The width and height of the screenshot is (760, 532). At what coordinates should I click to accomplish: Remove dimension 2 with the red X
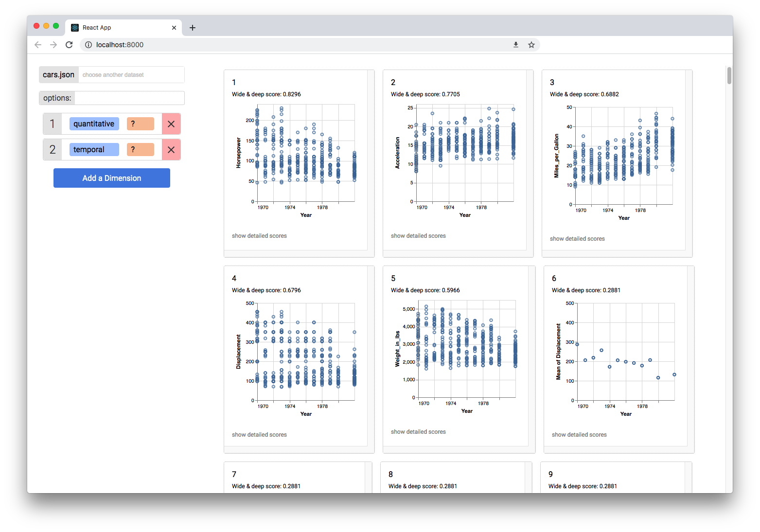coord(171,150)
